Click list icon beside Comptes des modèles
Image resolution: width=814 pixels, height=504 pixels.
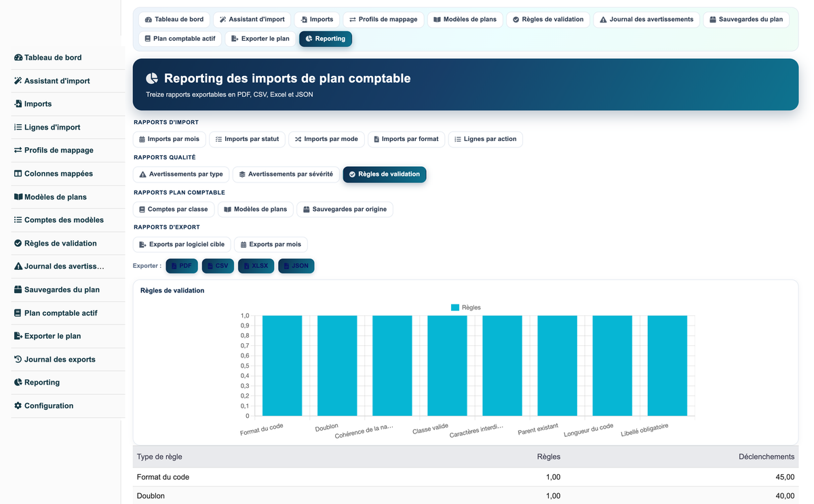coord(18,220)
